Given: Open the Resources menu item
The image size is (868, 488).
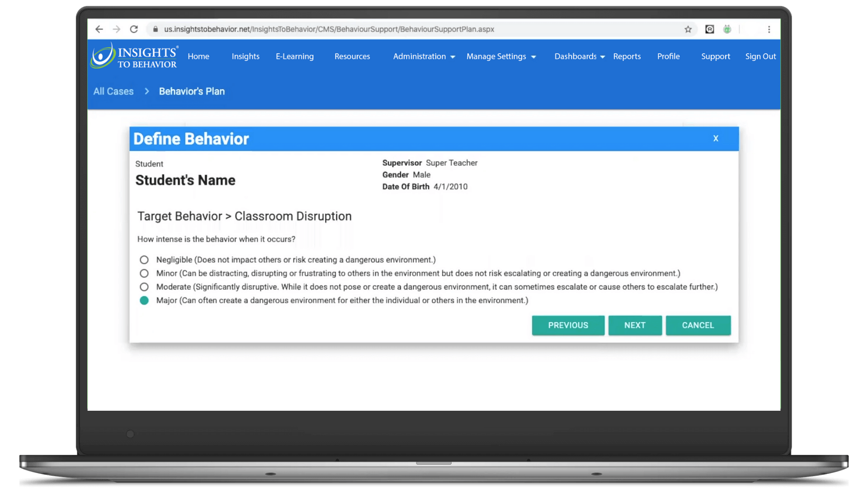Looking at the screenshot, I should coord(352,56).
